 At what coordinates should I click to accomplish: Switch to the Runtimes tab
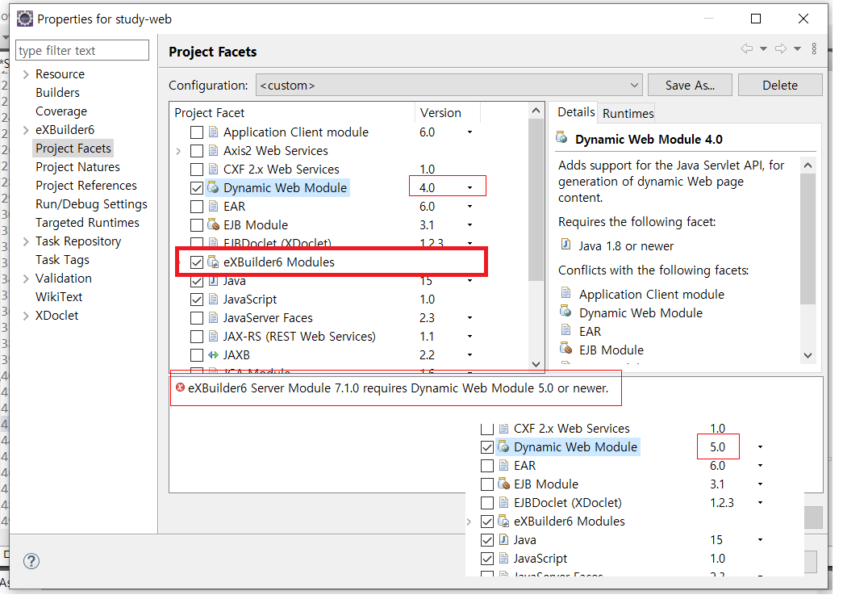click(628, 114)
